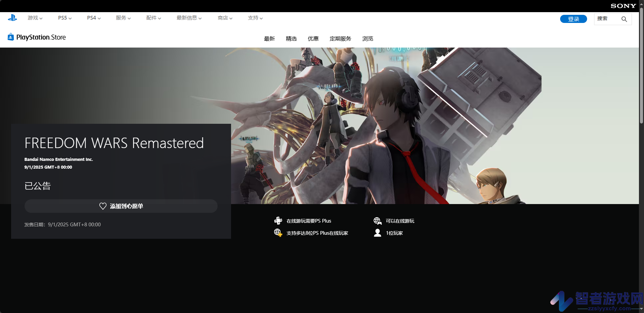
Task: Expand the PS5 dropdown menu
Action: 65,18
